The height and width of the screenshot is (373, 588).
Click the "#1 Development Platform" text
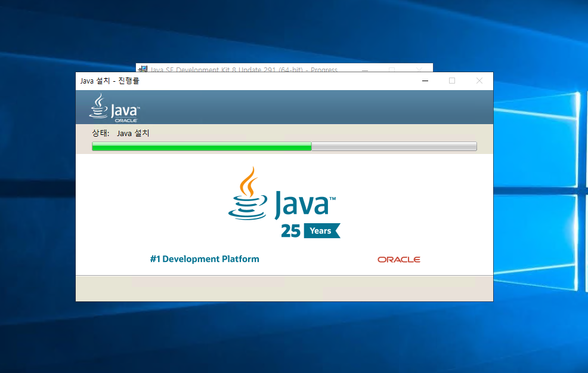coord(205,259)
